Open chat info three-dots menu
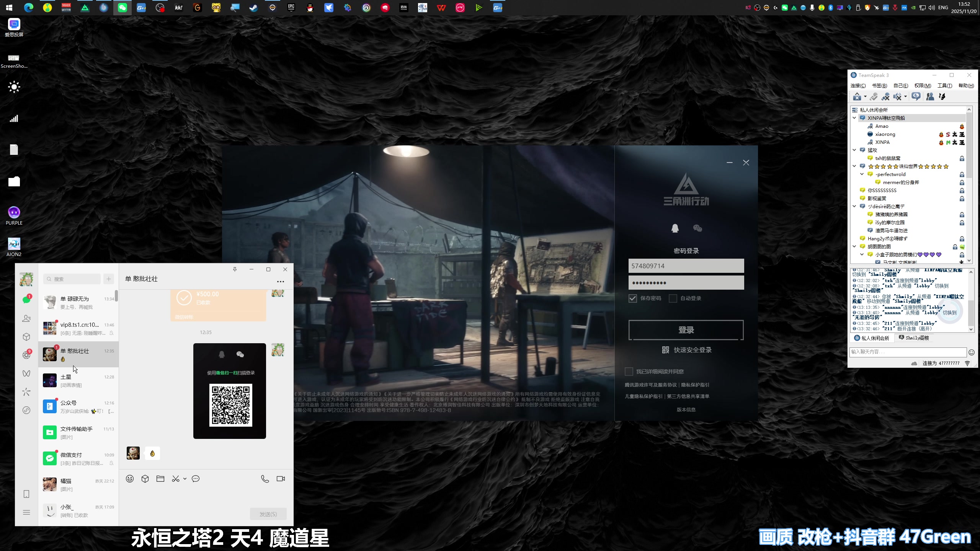980x551 pixels. (x=281, y=282)
